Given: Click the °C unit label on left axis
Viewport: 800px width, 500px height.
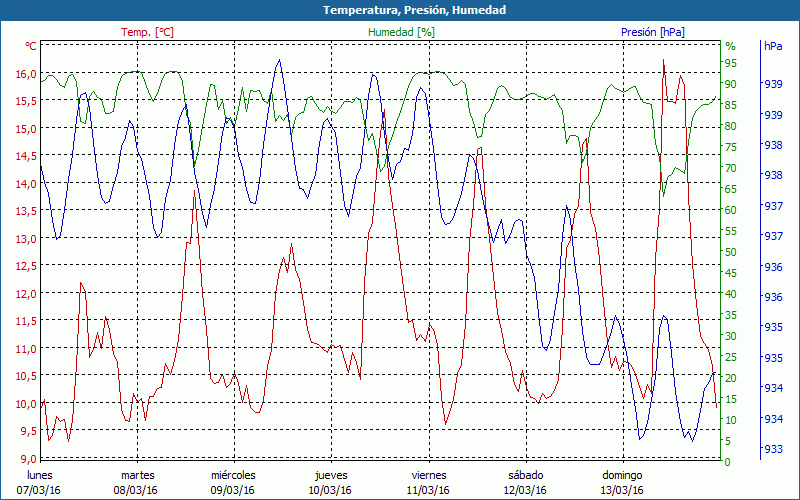Looking at the screenshot, I should point(30,46).
